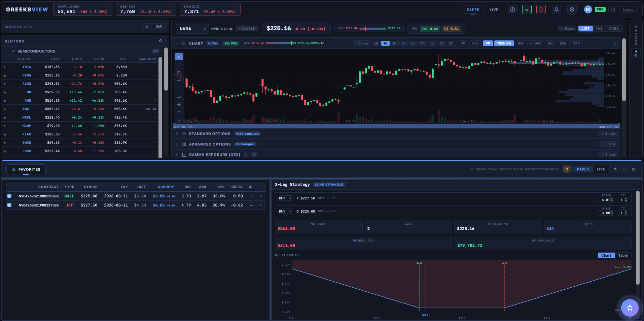Image resolution: width=644 pixels, height=321 pixels.
Task: Expand the Standard Options section
Action: point(177,134)
